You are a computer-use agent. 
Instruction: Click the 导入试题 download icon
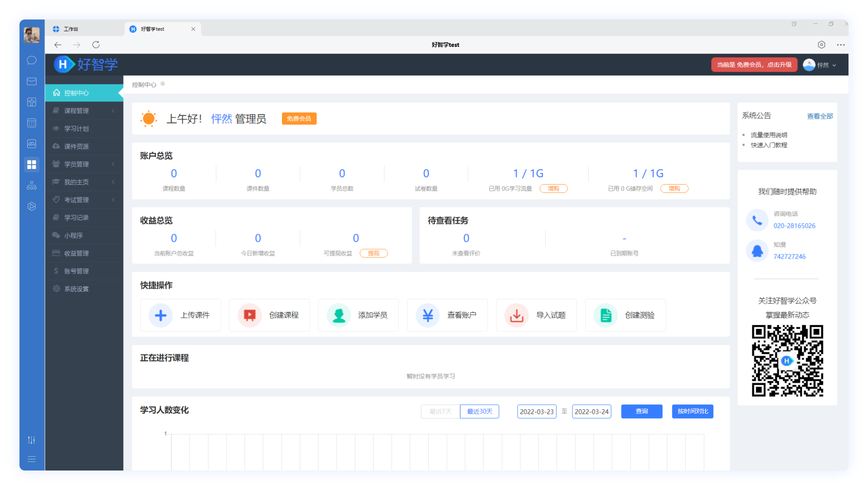point(516,315)
